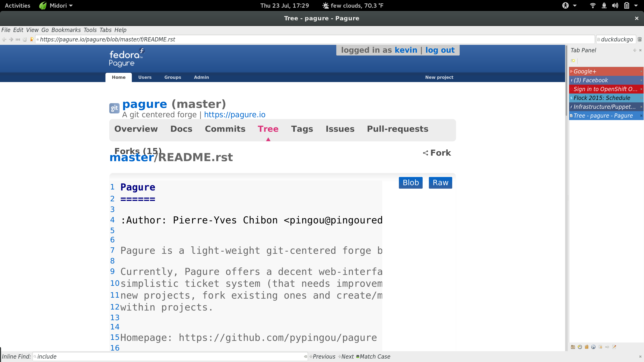Image resolution: width=644 pixels, height=362 pixels.
Task: Clear the Inline Find text field icon
Action: point(305,357)
